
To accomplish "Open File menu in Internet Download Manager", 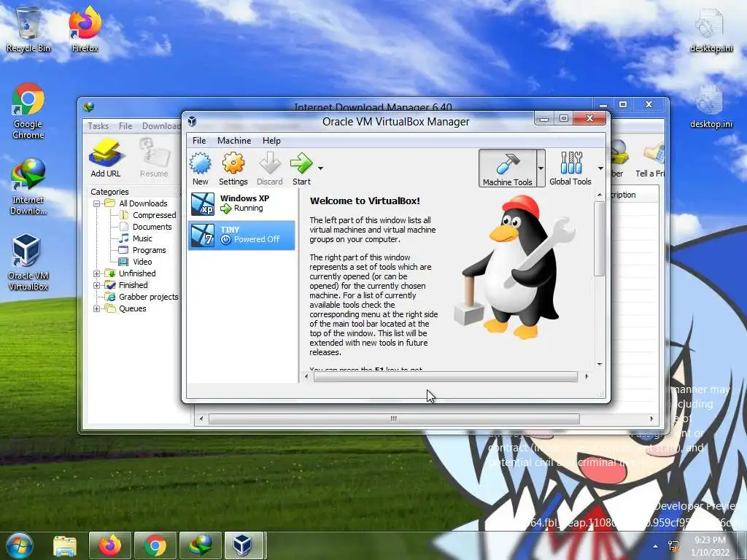I will (x=125, y=125).
